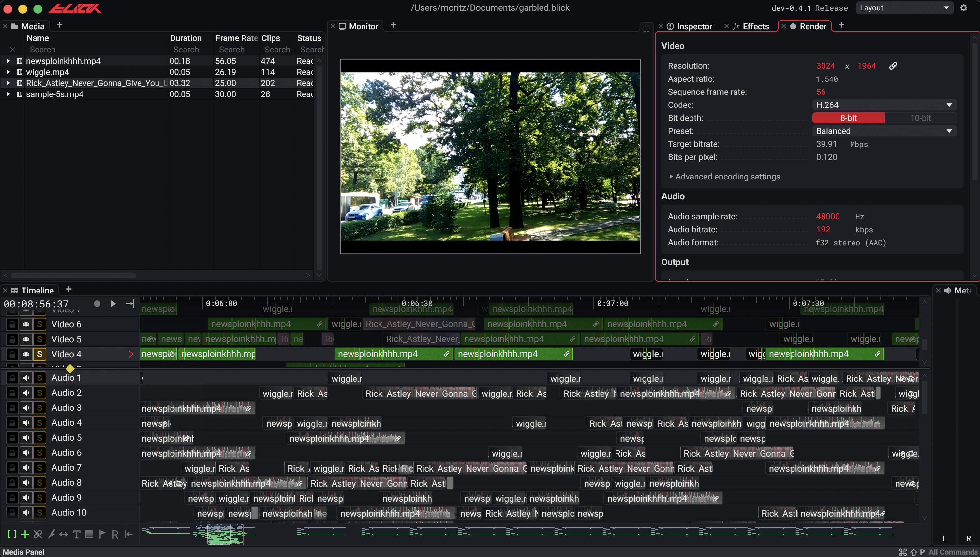Select the horizontal double-arrow slip tool
The height and width of the screenshot is (557, 980).
(64, 534)
